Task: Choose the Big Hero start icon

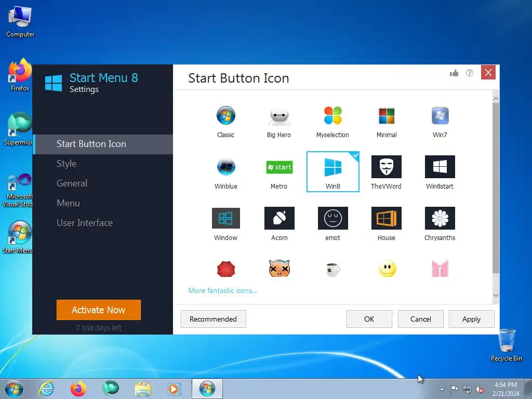Action: pyautogui.click(x=279, y=122)
